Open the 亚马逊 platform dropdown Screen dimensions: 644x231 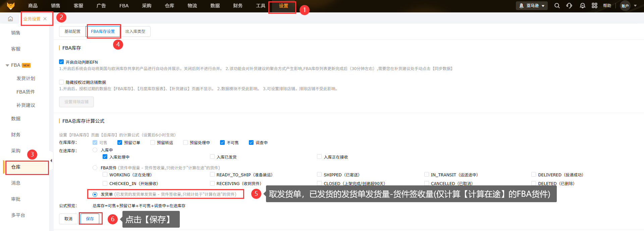pos(532,6)
